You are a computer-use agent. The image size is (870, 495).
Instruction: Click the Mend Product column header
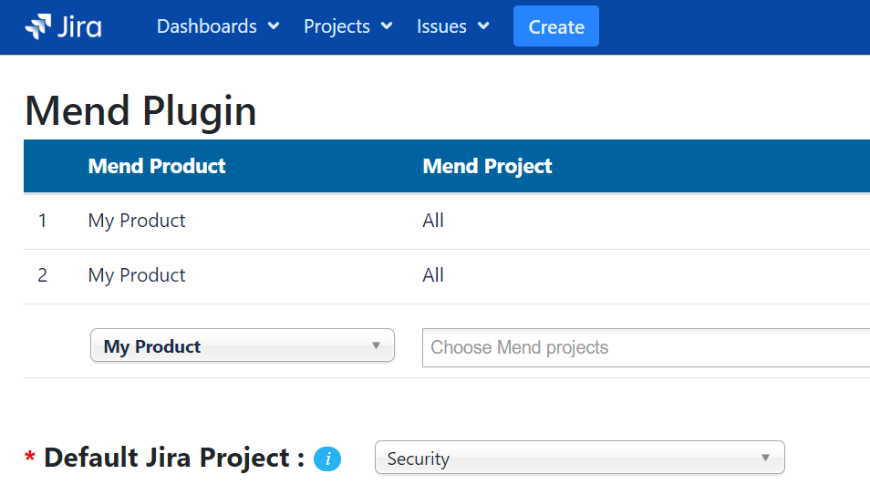(157, 166)
